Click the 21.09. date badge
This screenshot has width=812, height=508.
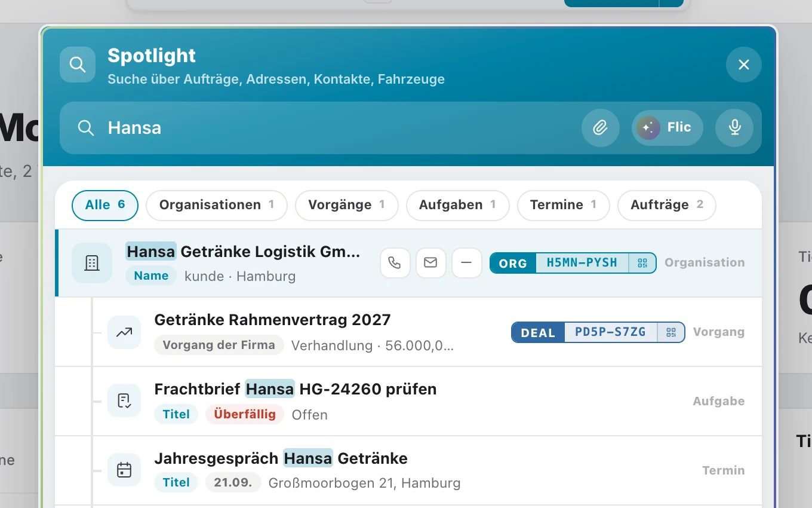(233, 482)
